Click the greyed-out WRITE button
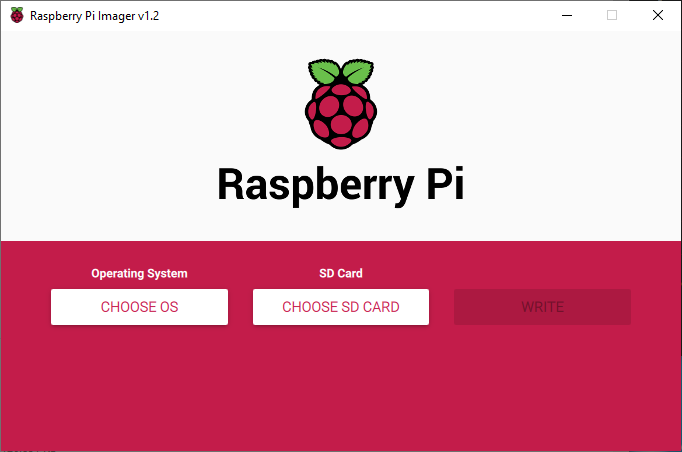The width and height of the screenshot is (682, 452). (x=542, y=307)
